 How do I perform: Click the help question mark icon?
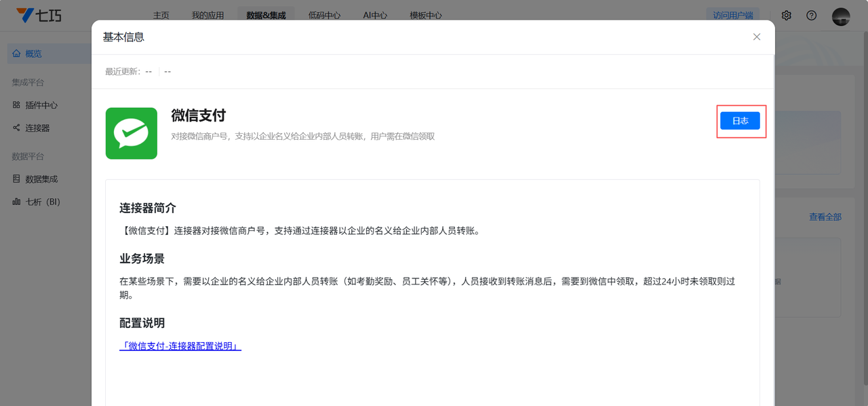(812, 16)
